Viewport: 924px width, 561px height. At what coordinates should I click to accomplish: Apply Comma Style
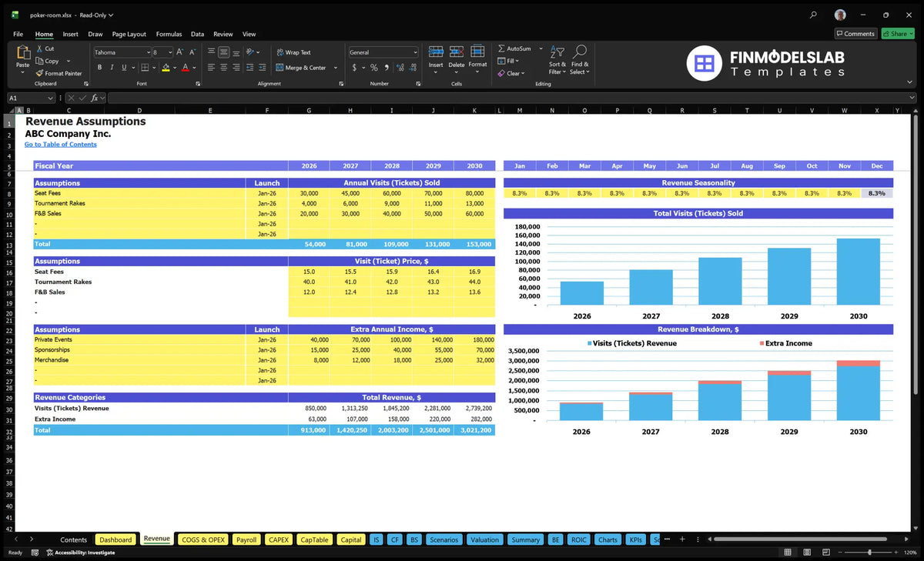pos(385,68)
